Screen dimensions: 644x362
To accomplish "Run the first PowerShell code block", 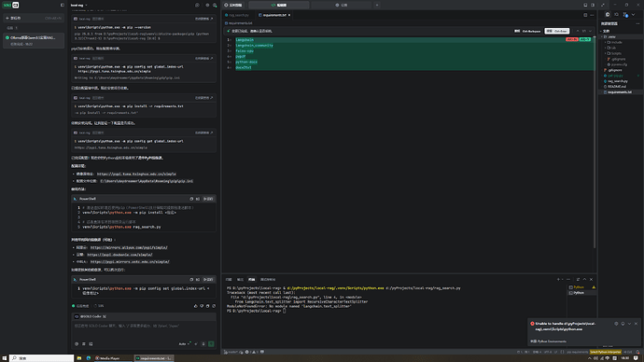I will pos(208,199).
